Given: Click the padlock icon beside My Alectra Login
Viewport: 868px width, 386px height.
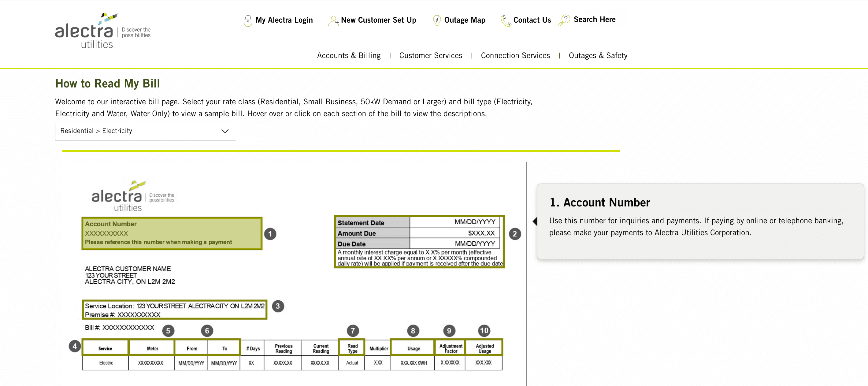Looking at the screenshot, I should tap(248, 20).
